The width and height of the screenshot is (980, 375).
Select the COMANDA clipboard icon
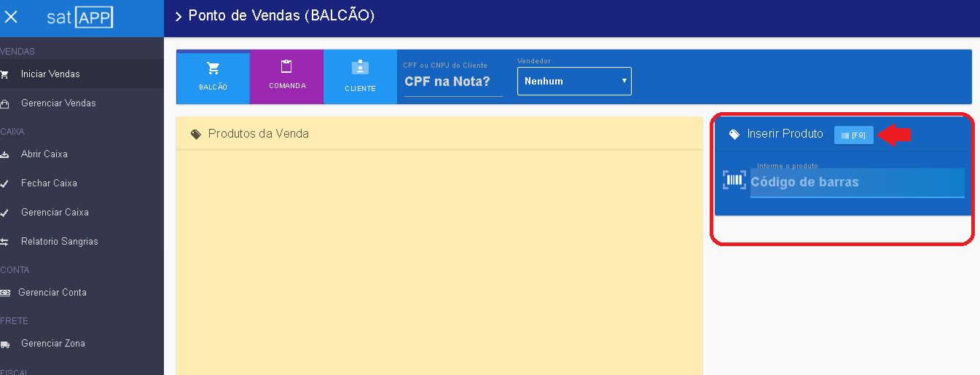(286, 67)
